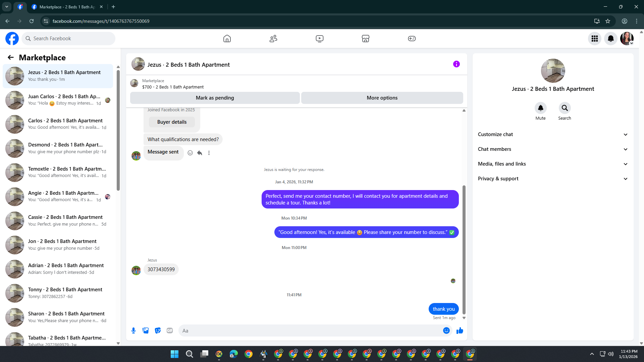Screen dimensions: 644x362
Task: Reply to 'Message sent' message
Action: pos(200,153)
